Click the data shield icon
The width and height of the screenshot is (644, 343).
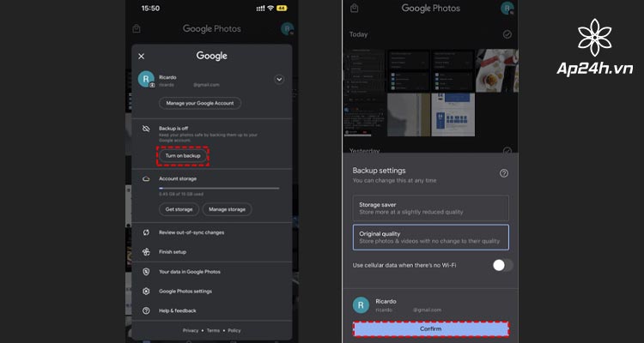pos(146,272)
